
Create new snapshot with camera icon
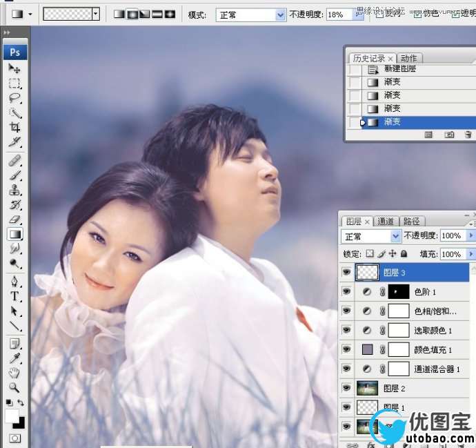pos(449,134)
